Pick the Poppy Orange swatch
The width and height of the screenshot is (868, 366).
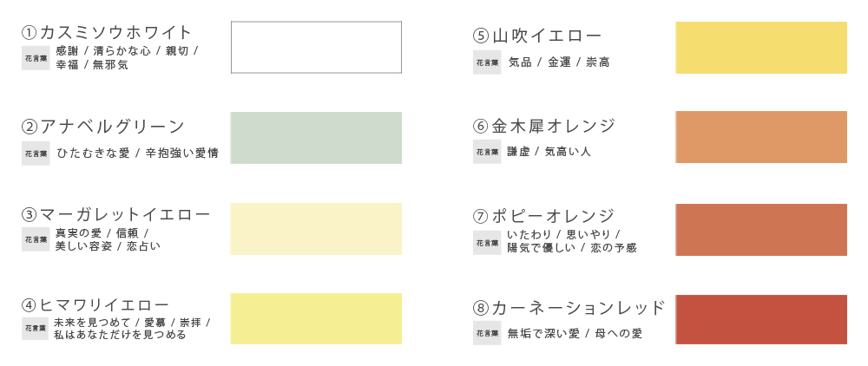761,230
